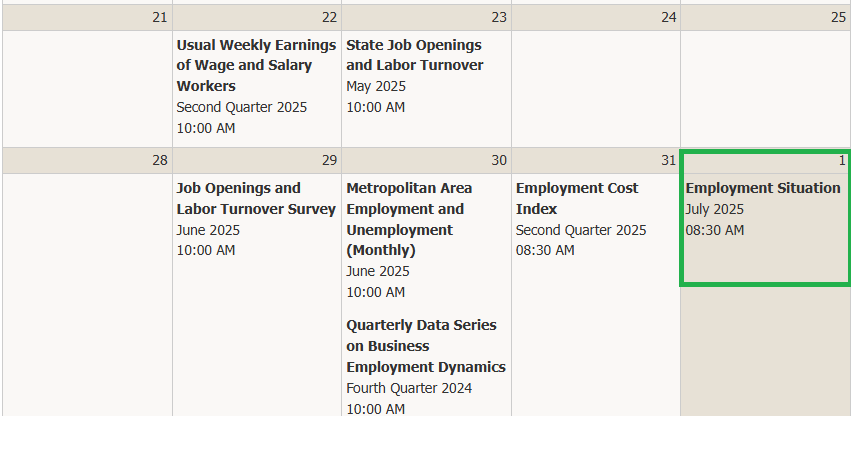Click the Employment Situation release link

762,188
